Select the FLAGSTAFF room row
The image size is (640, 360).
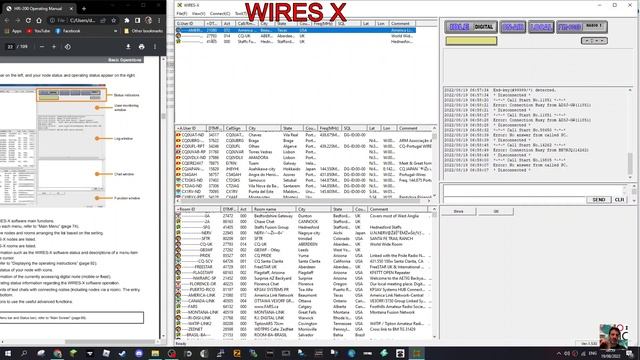[304, 273]
